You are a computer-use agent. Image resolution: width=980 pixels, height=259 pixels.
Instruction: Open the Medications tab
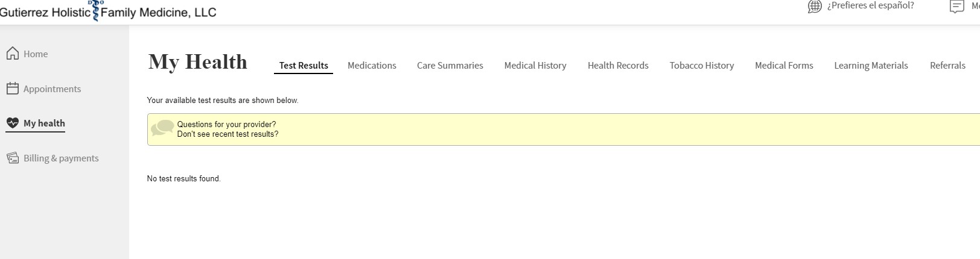pyautogui.click(x=372, y=65)
